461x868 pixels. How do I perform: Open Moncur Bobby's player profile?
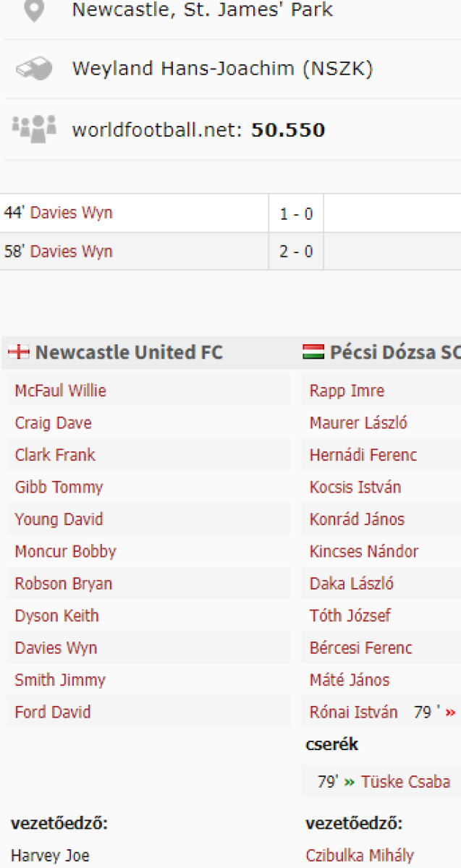click(65, 552)
